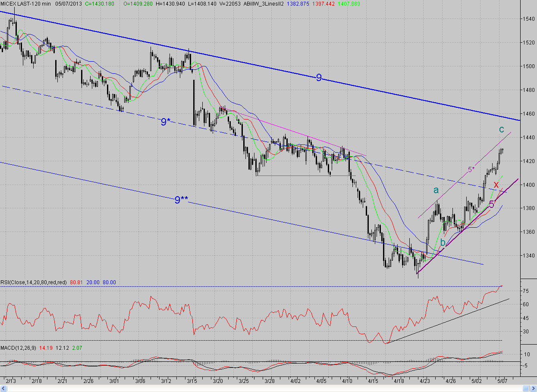Click the teal wave label 'c'
Image resolution: width=537 pixels, height=392 pixels.
pos(501,129)
